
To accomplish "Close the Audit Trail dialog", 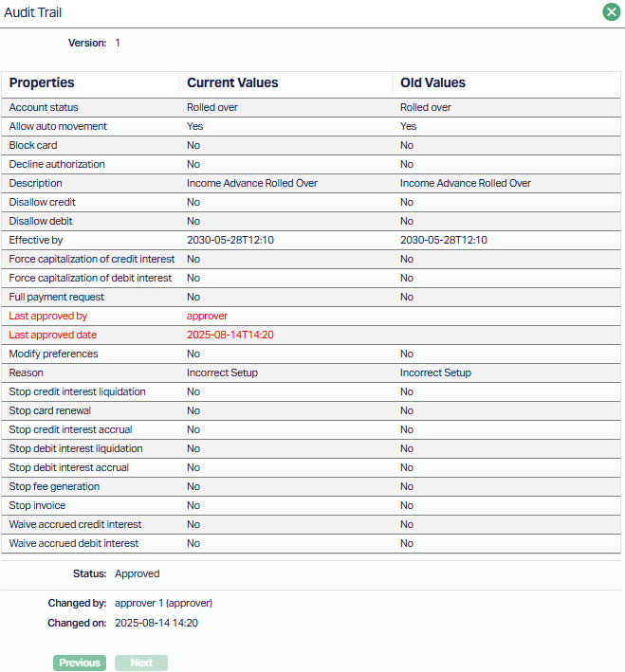I will coord(611,12).
